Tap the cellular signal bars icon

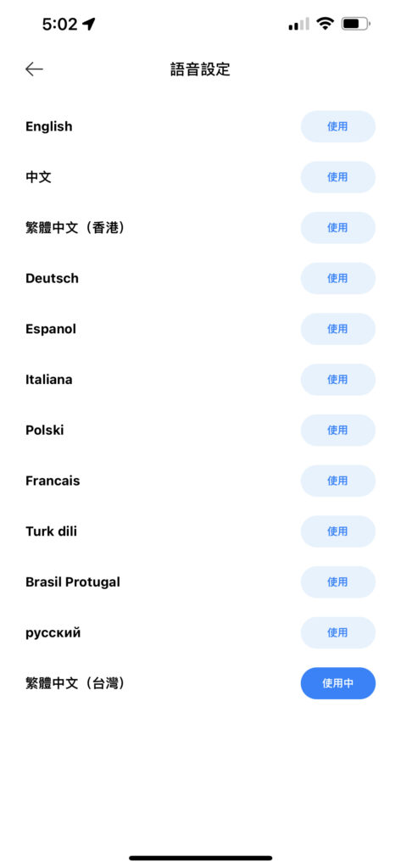pos(298,24)
